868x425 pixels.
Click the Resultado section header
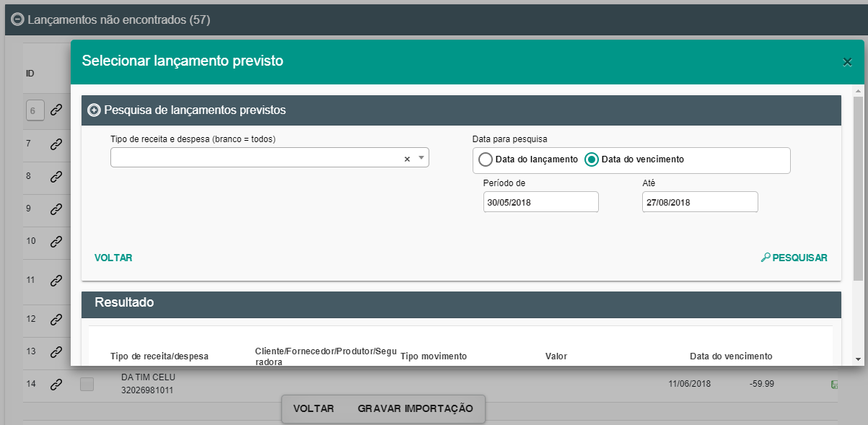pyautogui.click(x=461, y=304)
